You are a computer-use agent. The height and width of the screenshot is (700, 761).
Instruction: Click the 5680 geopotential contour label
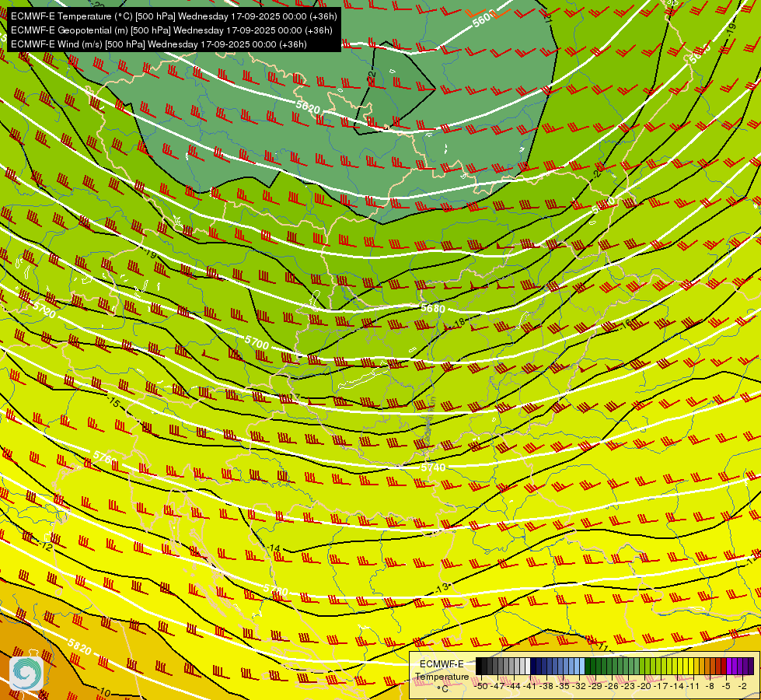tap(433, 308)
